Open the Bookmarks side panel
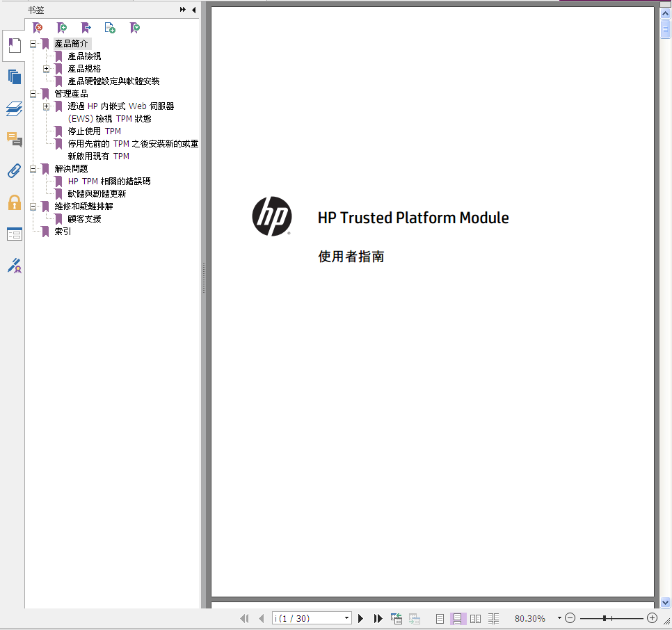 14,45
